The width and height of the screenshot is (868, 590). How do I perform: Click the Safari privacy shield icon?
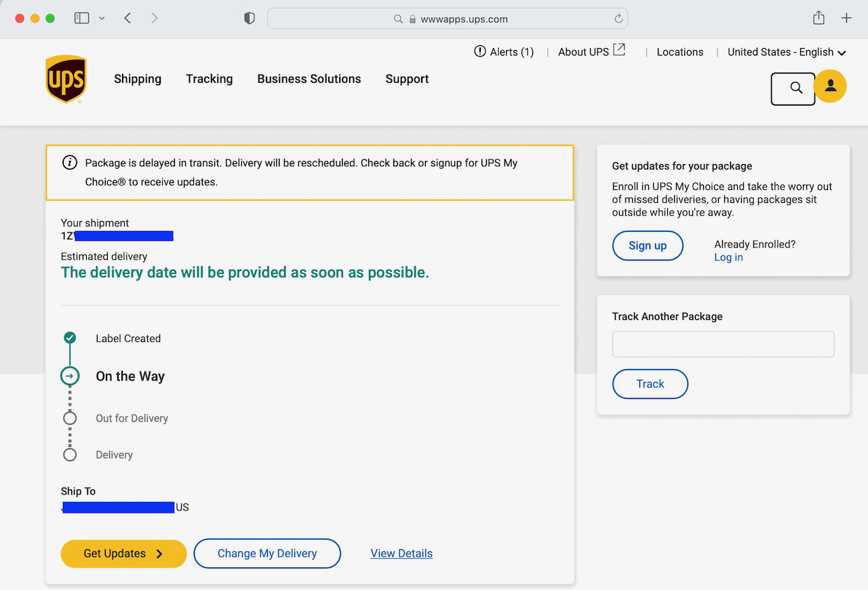[x=250, y=19]
